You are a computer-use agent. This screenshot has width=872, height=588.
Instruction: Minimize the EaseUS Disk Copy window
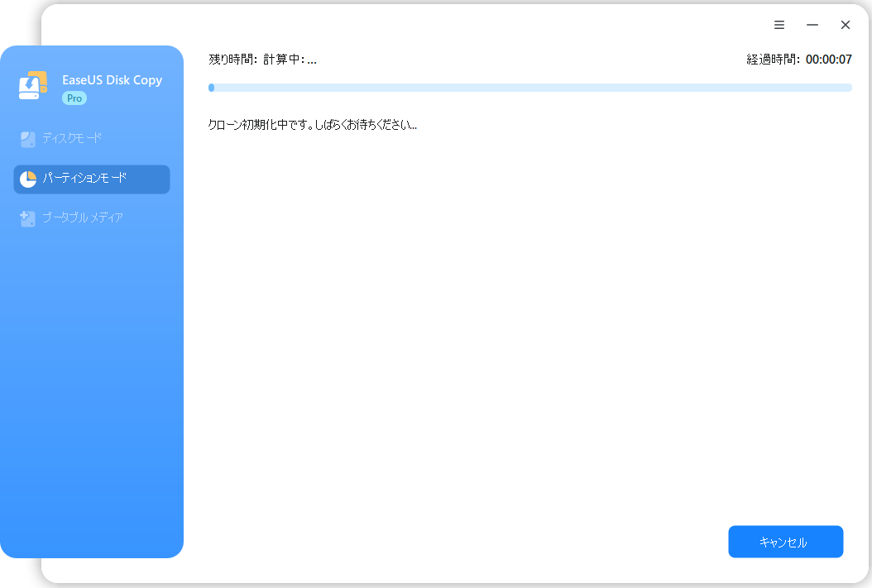[812, 25]
